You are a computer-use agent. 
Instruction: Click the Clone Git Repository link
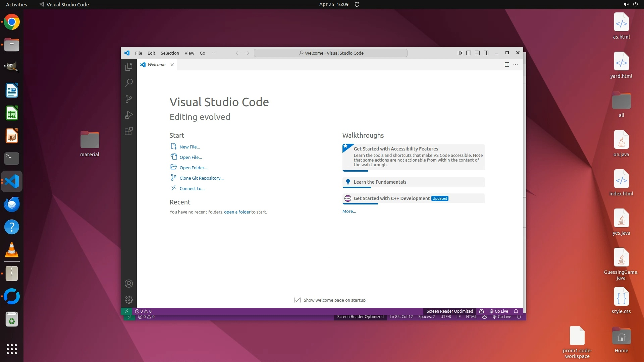pos(201,178)
